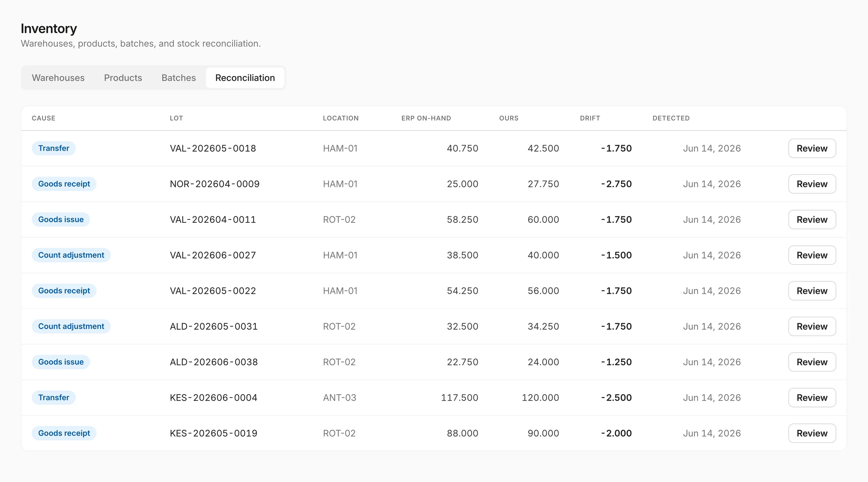Select lot number NOR-202604-0009
This screenshot has width=868, height=482.
[x=215, y=184]
